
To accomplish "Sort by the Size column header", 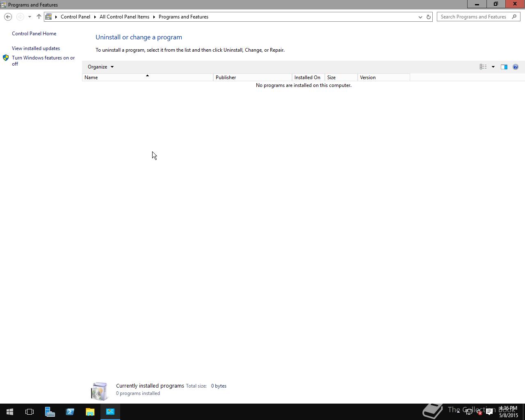I will point(341,78).
